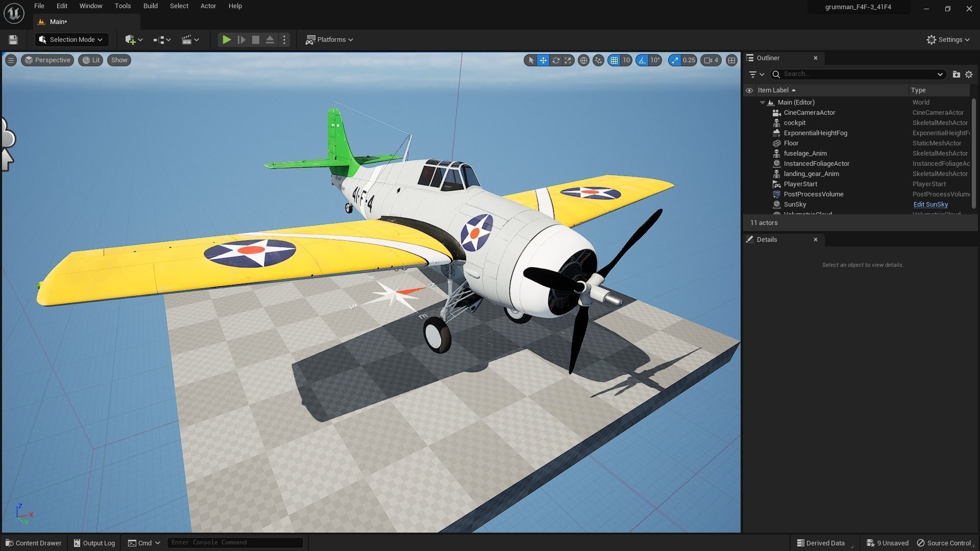Click the Skip/Advance frame button
Screen dimensions: 980x551
pos(241,40)
